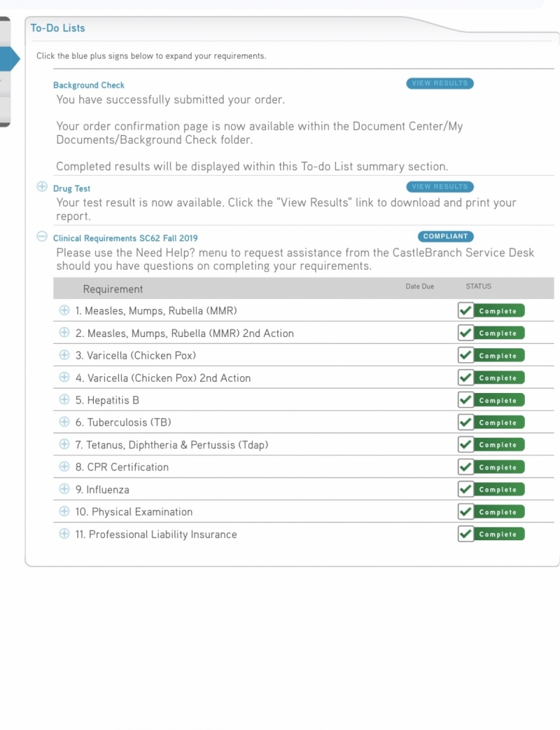Click the checkmark box for Tdap row
Image resolution: width=560 pixels, height=730 pixels.
coord(465,444)
